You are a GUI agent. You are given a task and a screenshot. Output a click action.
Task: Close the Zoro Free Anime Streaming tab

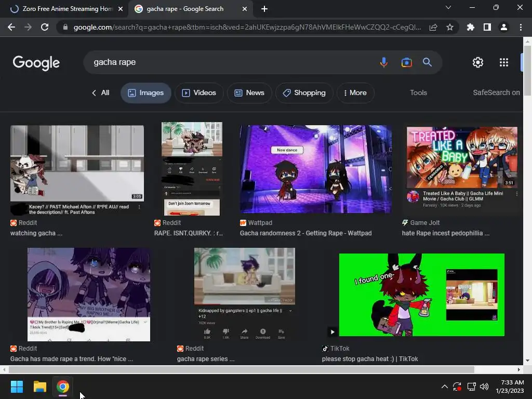point(121,9)
